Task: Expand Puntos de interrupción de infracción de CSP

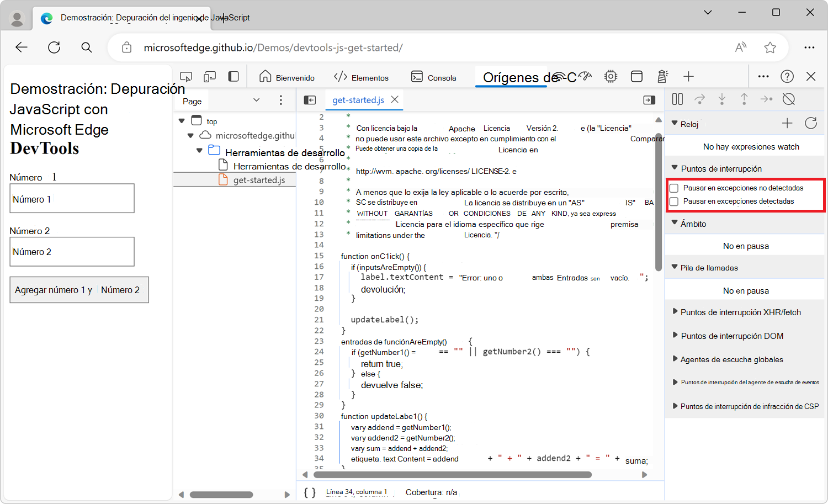Action: (x=675, y=406)
